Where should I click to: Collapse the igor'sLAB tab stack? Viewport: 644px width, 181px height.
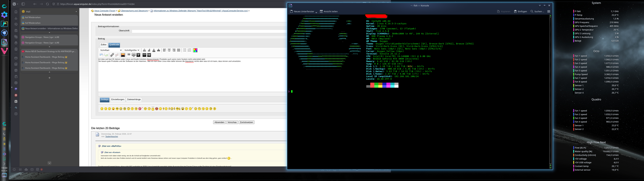pos(49,47)
